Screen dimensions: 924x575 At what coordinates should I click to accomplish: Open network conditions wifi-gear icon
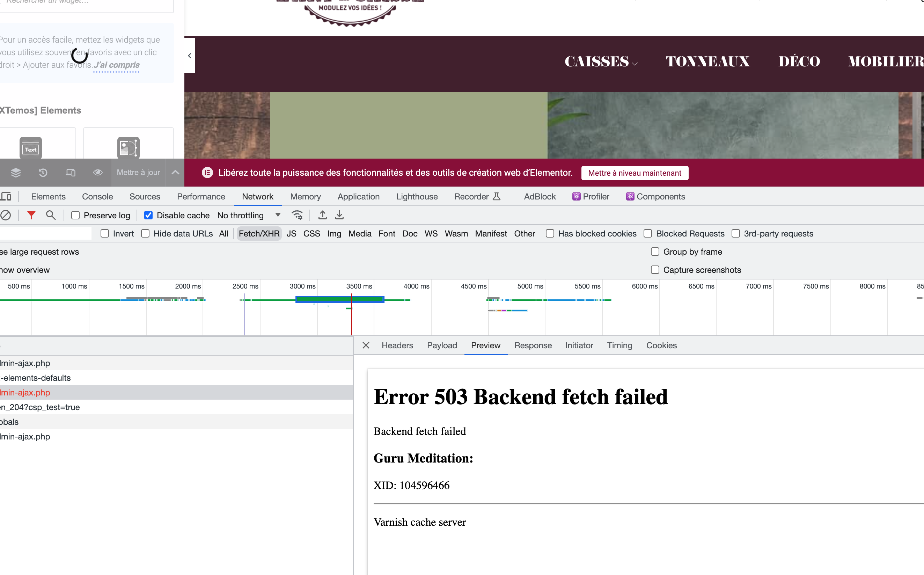coord(297,215)
